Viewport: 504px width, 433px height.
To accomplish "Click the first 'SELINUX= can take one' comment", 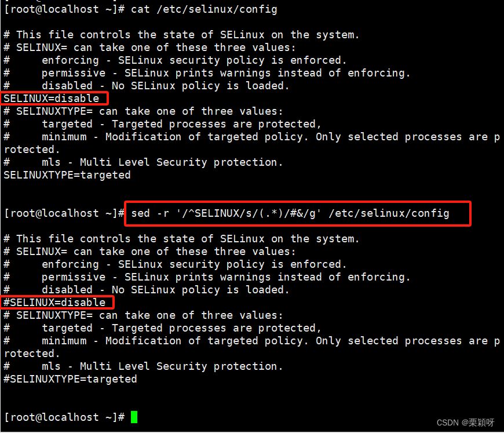I will click(149, 48).
